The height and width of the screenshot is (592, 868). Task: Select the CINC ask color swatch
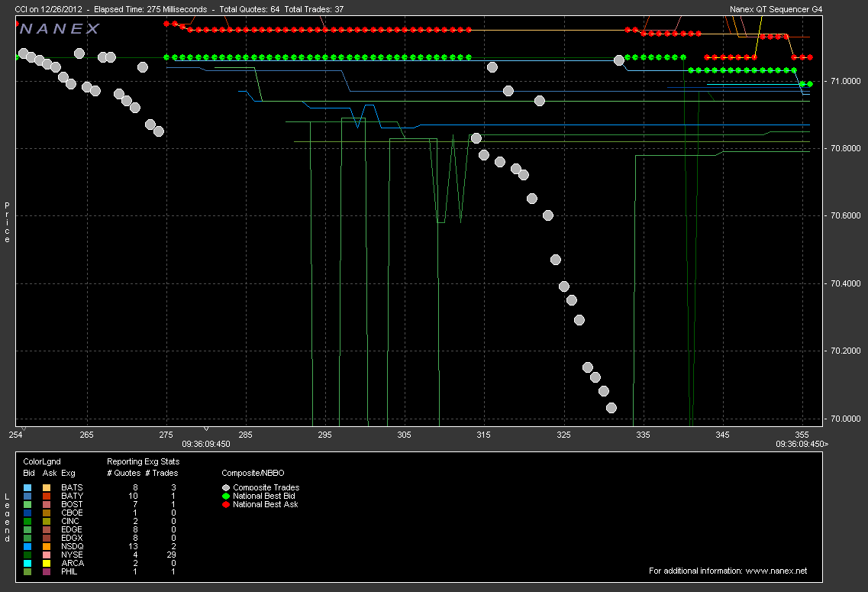(x=47, y=521)
